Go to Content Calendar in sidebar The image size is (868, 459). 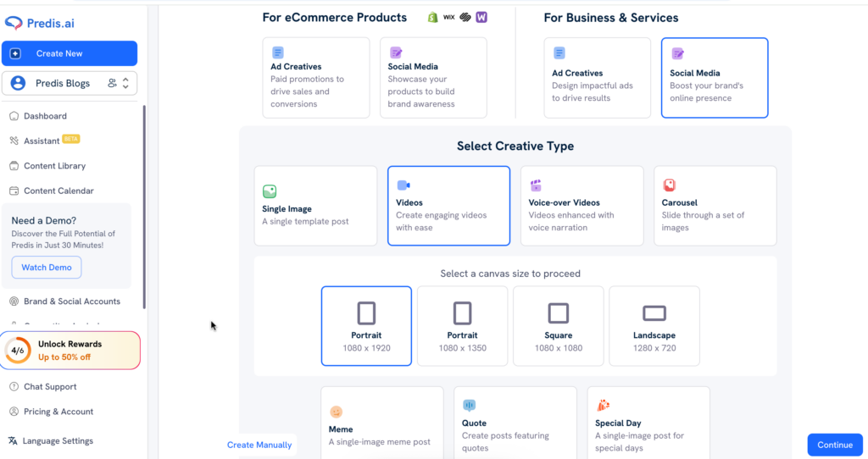click(x=58, y=191)
